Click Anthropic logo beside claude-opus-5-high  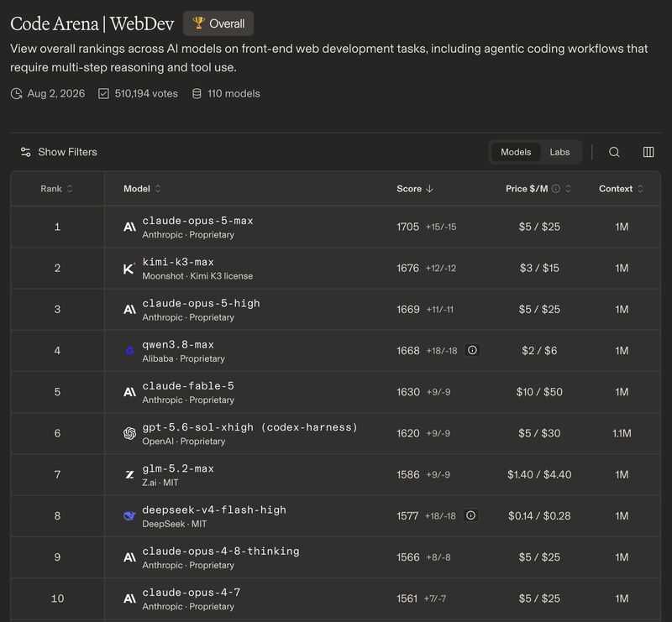[130, 309]
